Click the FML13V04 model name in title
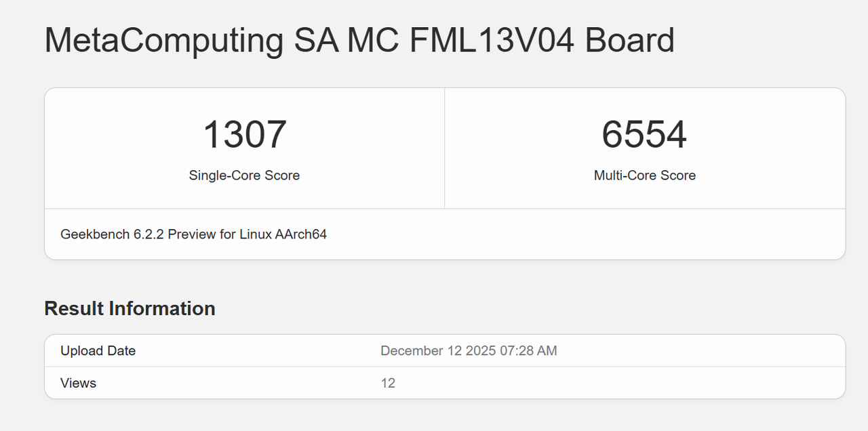The image size is (868, 431). [492, 41]
